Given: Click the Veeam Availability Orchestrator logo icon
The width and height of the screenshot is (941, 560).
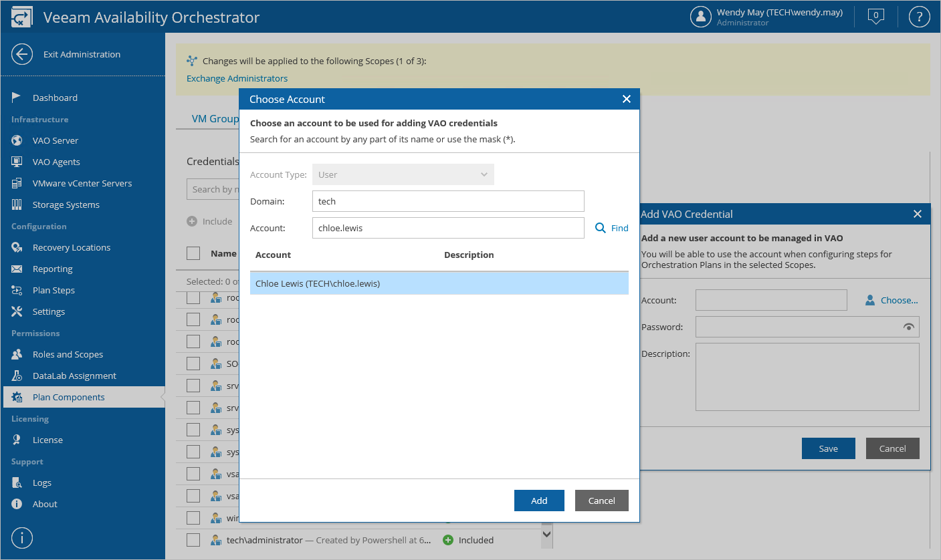Looking at the screenshot, I should (22, 17).
